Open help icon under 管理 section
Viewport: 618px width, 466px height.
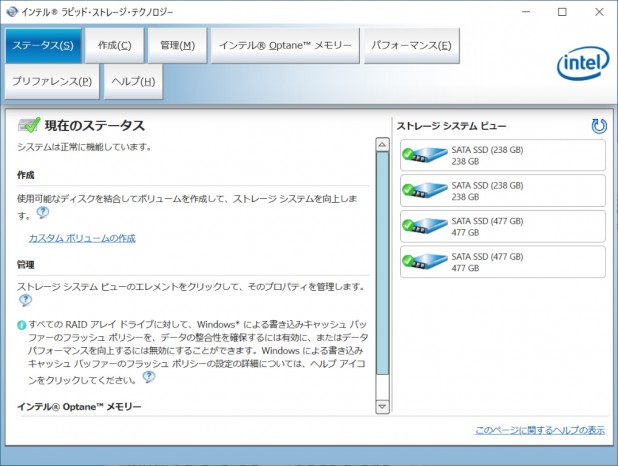click(x=25, y=300)
